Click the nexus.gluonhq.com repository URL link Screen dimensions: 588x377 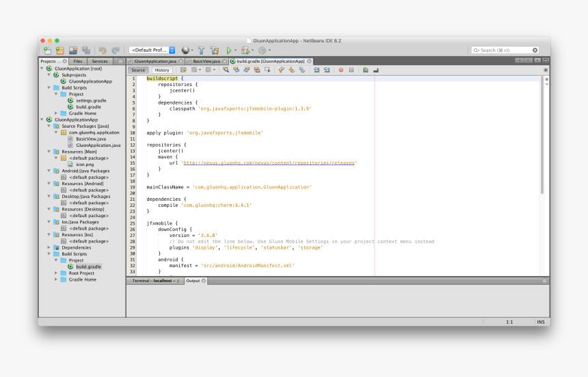click(269, 163)
